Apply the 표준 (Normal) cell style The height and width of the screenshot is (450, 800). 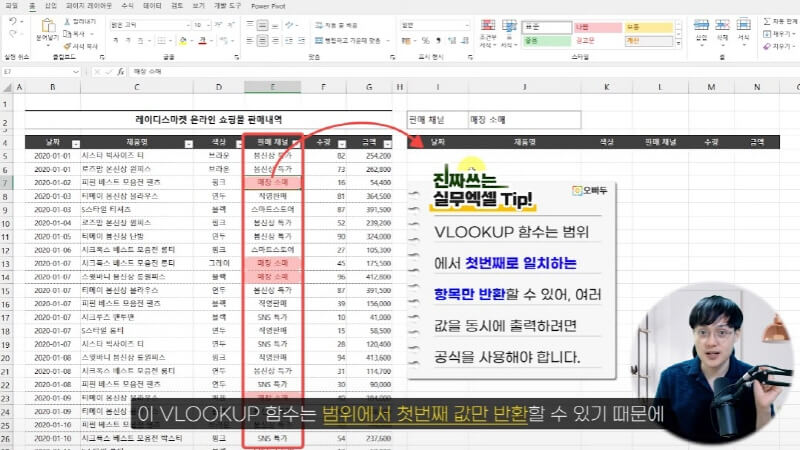pyautogui.click(x=546, y=27)
